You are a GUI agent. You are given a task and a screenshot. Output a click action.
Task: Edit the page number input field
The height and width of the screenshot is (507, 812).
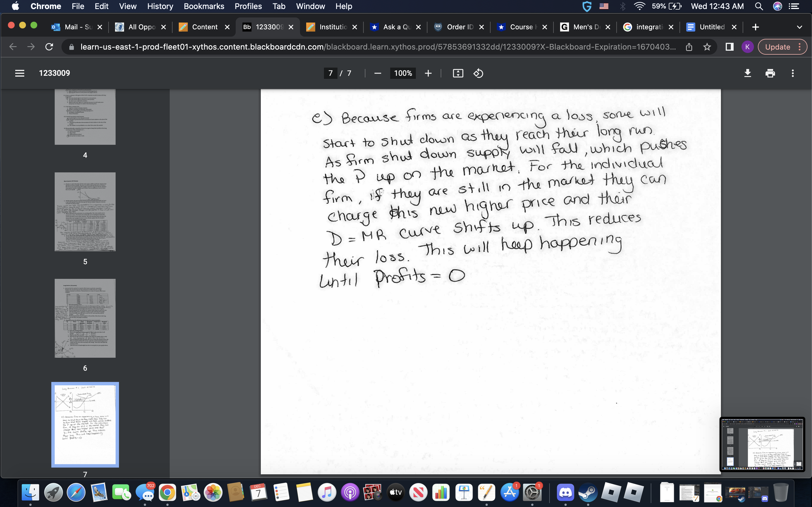[x=330, y=73]
